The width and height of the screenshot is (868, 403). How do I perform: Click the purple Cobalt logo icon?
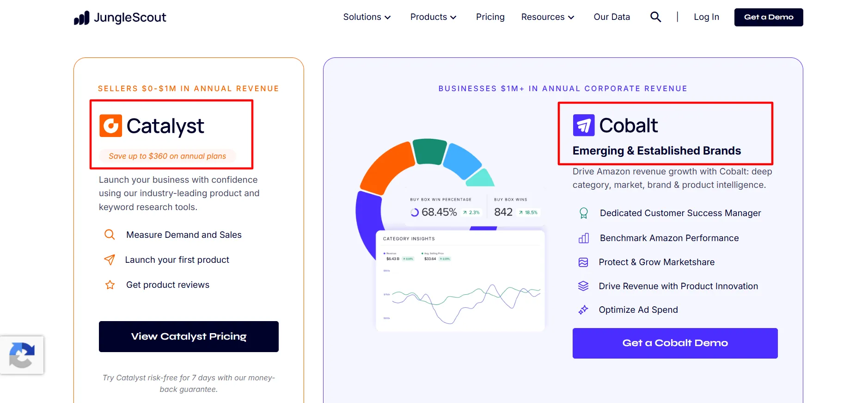tap(584, 125)
